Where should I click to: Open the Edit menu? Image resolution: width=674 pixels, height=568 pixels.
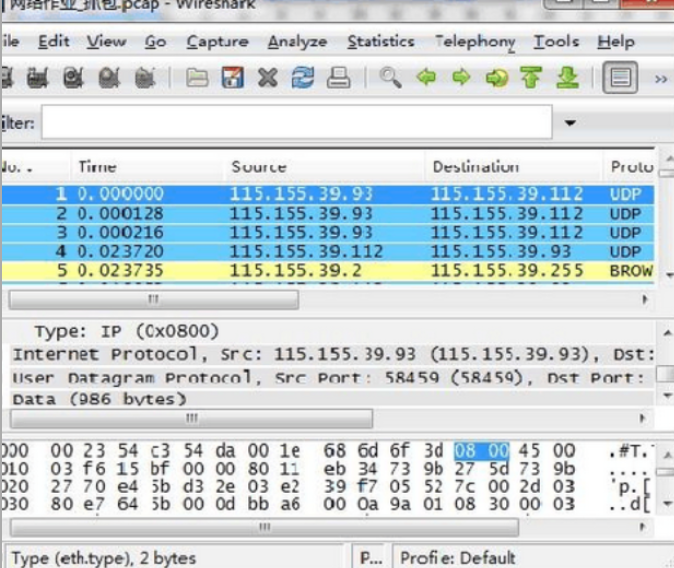point(54,42)
